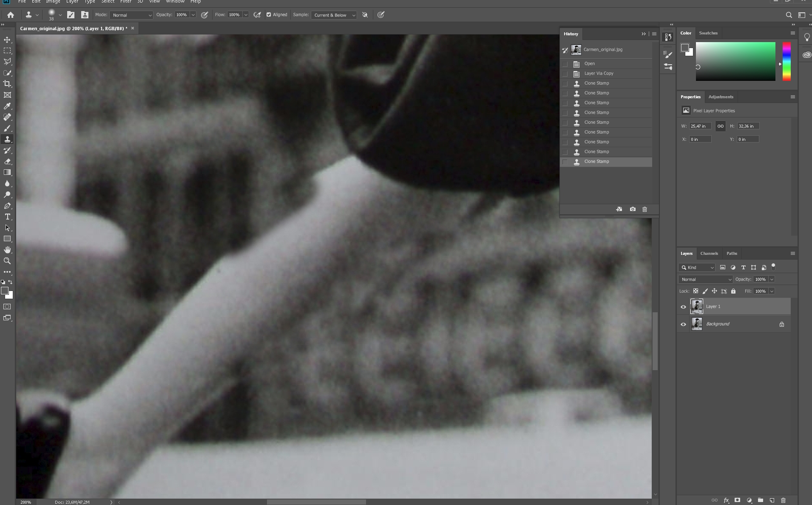
Task: Click the W width input field
Action: coord(700,126)
